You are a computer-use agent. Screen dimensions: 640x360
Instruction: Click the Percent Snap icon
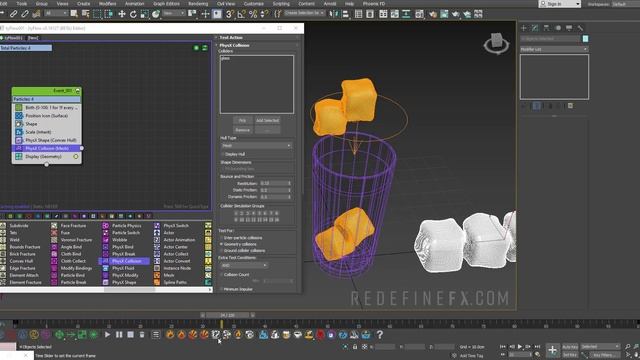[253, 14]
